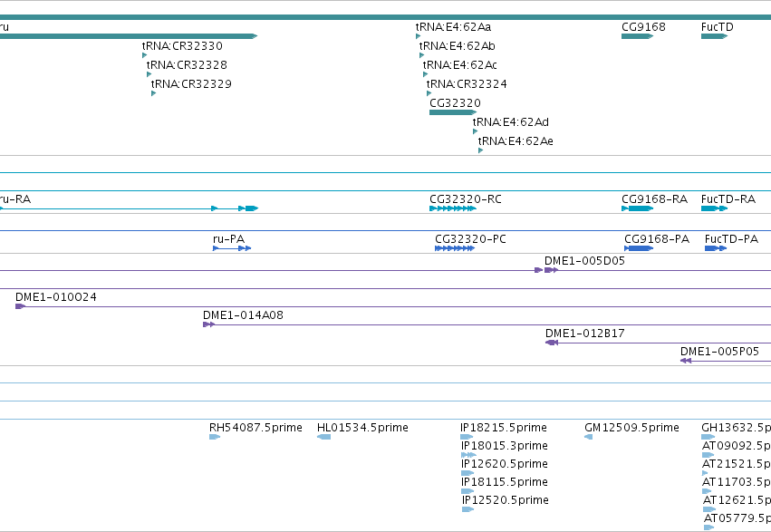Select the GH13632.5prime EST
The image size is (771, 532).
pyautogui.click(x=708, y=437)
